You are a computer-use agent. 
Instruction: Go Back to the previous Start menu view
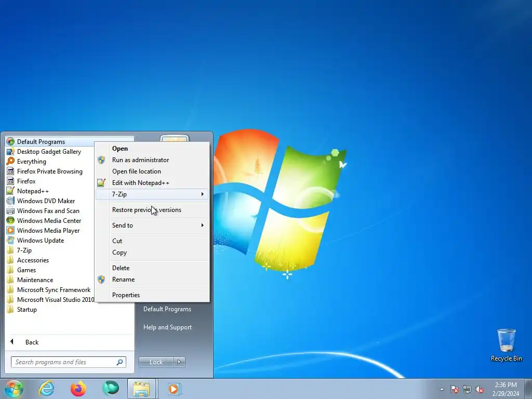tap(70, 342)
